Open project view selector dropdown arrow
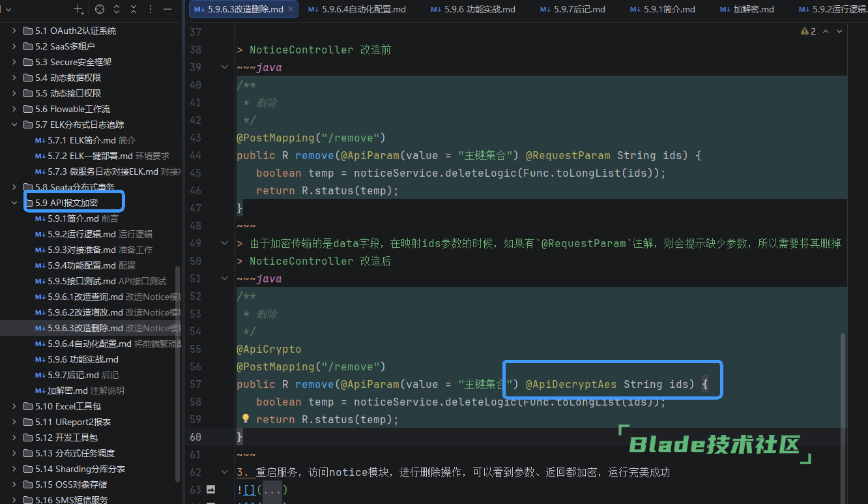Screen dimensions: 868x504 tap(8, 9)
